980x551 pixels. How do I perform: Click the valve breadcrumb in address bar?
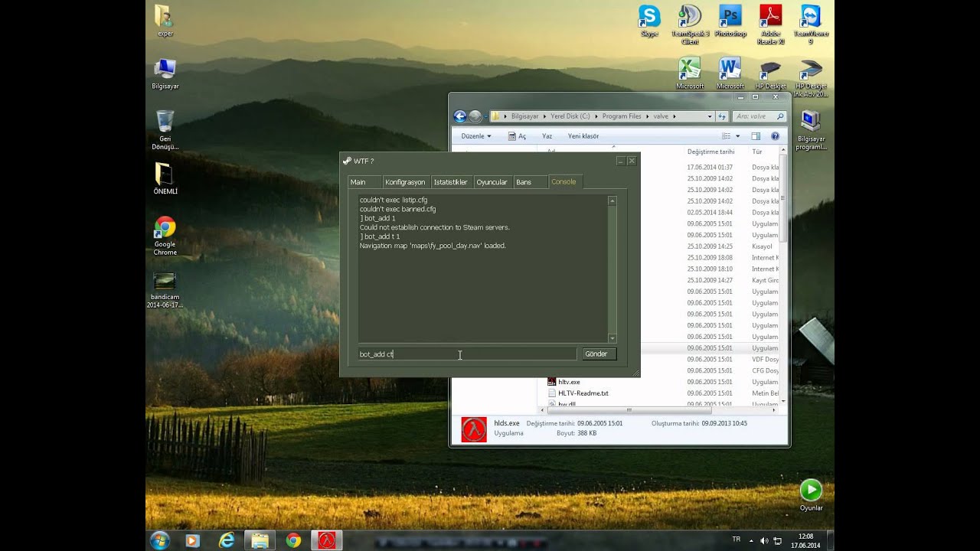[x=661, y=116]
